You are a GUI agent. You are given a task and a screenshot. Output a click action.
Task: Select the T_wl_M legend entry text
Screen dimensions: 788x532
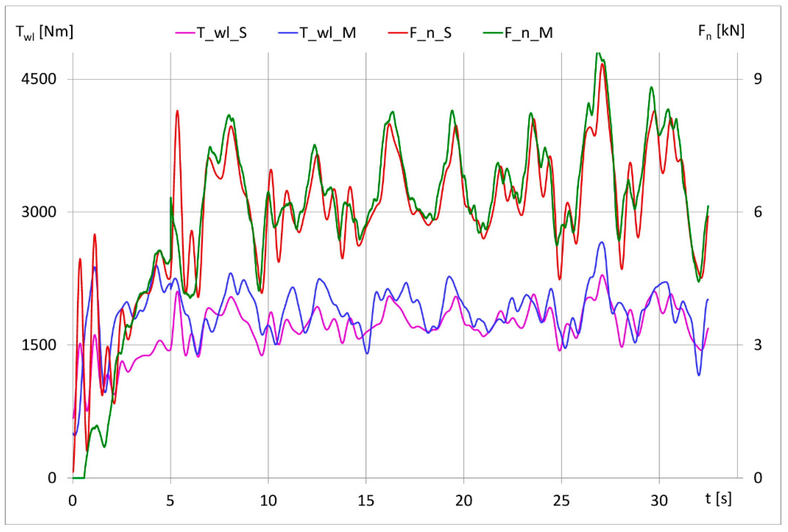328,33
